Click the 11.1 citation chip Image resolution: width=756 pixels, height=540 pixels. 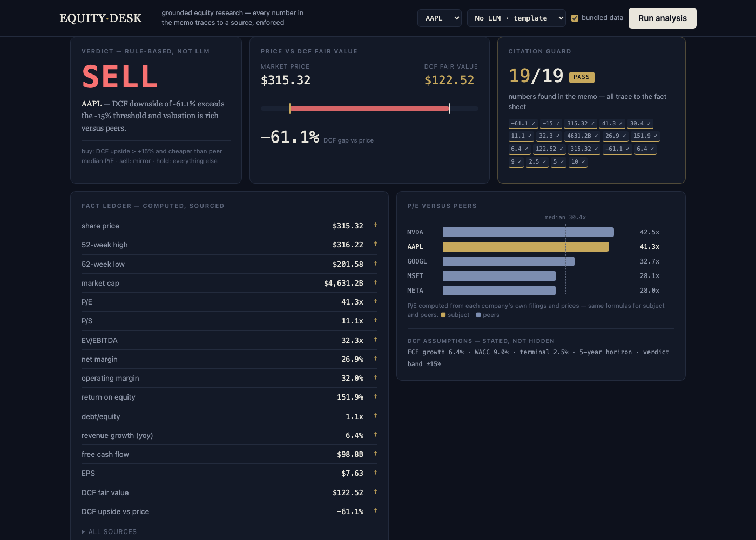pyautogui.click(x=521, y=136)
